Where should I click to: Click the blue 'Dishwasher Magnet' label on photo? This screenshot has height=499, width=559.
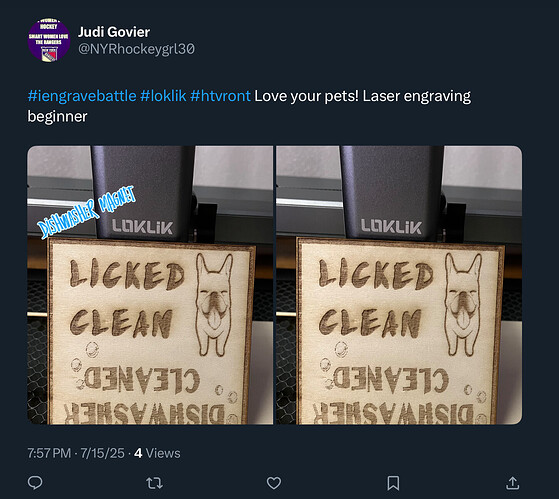87,212
